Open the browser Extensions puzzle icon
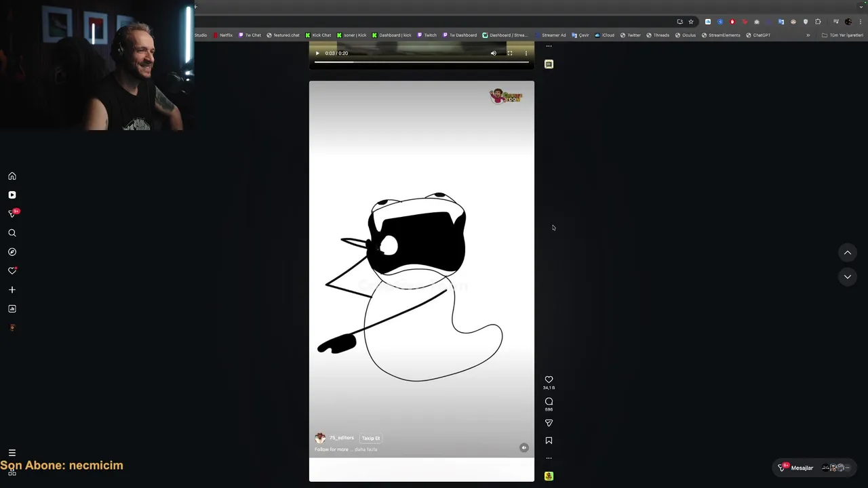This screenshot has height=488, width=868. (x=818, y=22)
